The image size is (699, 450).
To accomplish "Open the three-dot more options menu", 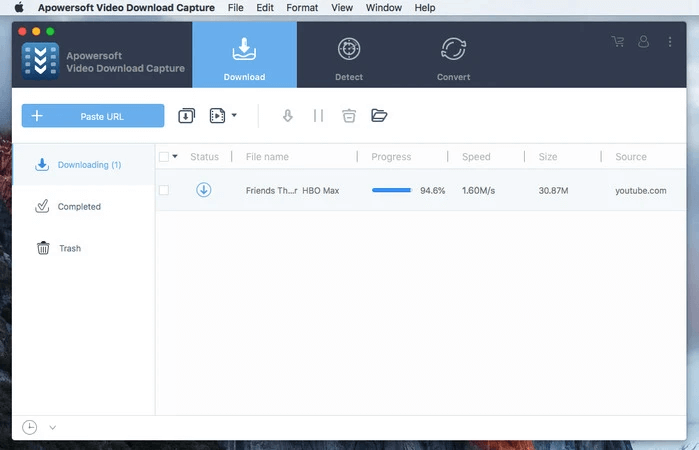I will click(669, 42).
